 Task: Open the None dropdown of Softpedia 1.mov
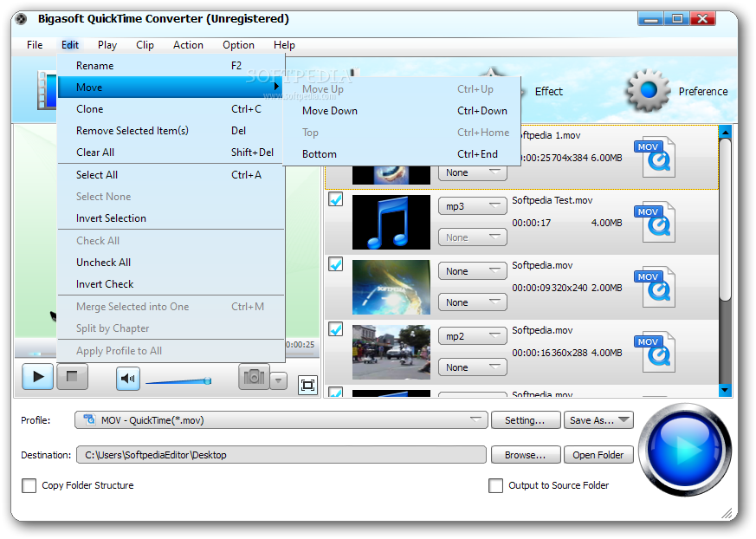473,173
